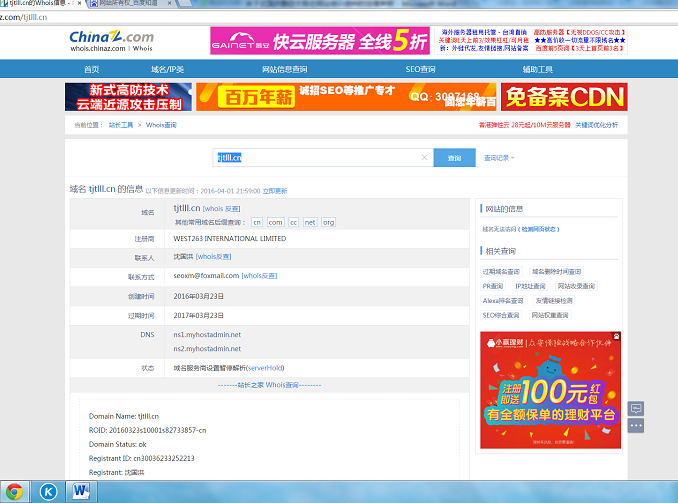Open Chrome from the taskbar

15,491
